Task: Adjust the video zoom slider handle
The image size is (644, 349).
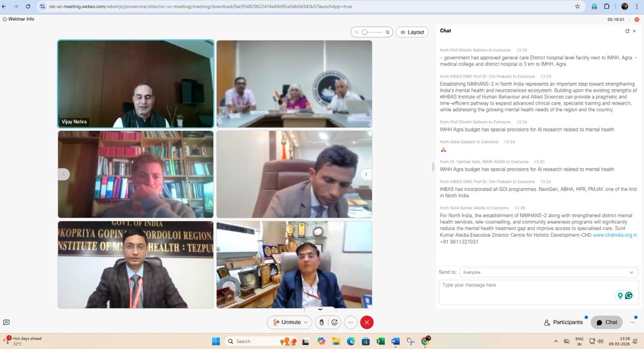Action: click(364, 32)
